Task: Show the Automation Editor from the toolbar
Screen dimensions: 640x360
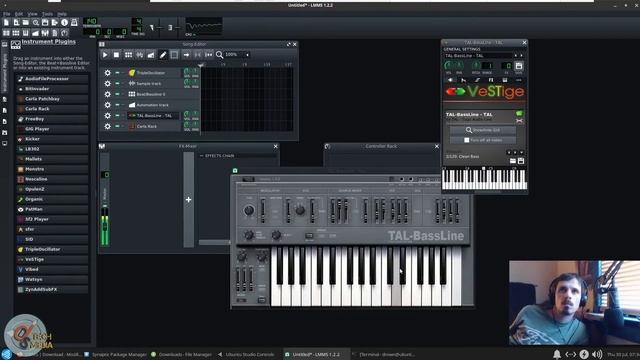Action: pos(36,33)
